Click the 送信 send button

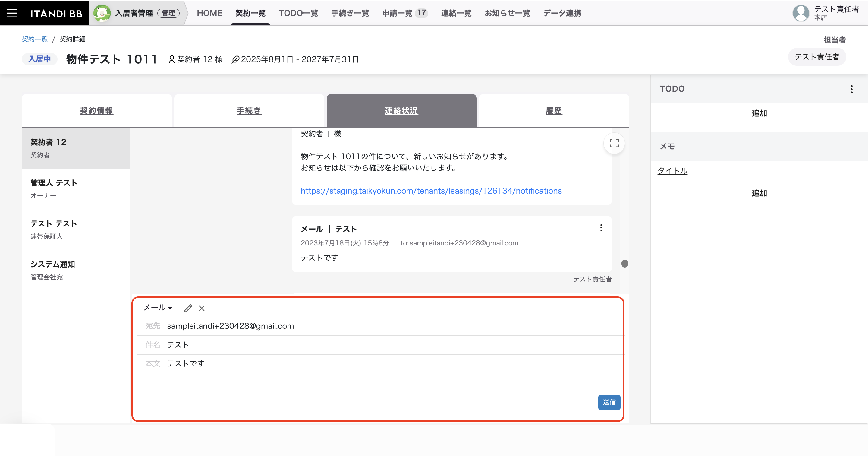pyautogui.click(x=609, y=402)
